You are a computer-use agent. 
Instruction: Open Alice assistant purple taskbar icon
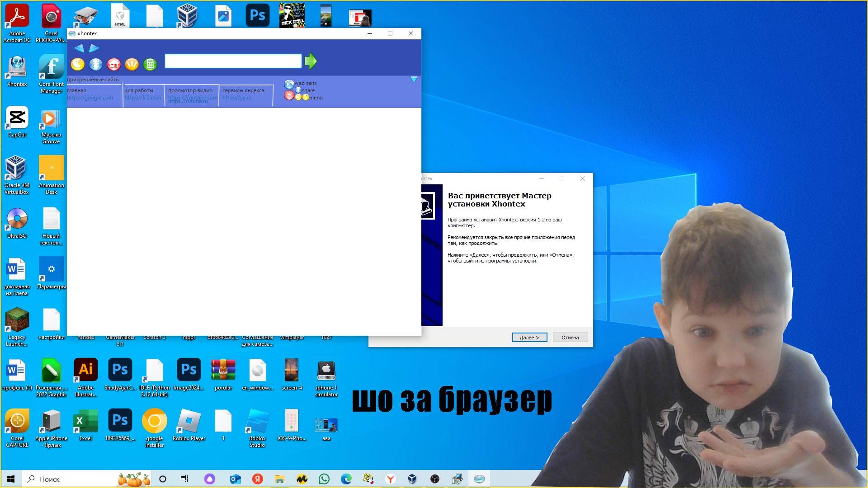click(x=210, y=479)
